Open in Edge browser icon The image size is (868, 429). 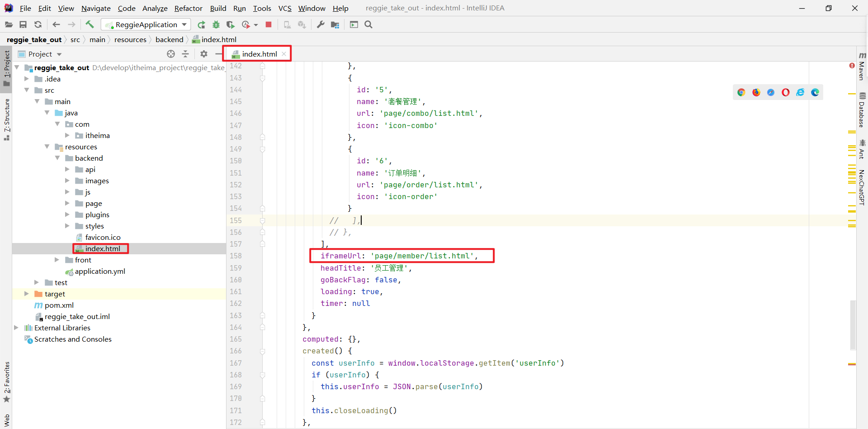tap(815, 92)
